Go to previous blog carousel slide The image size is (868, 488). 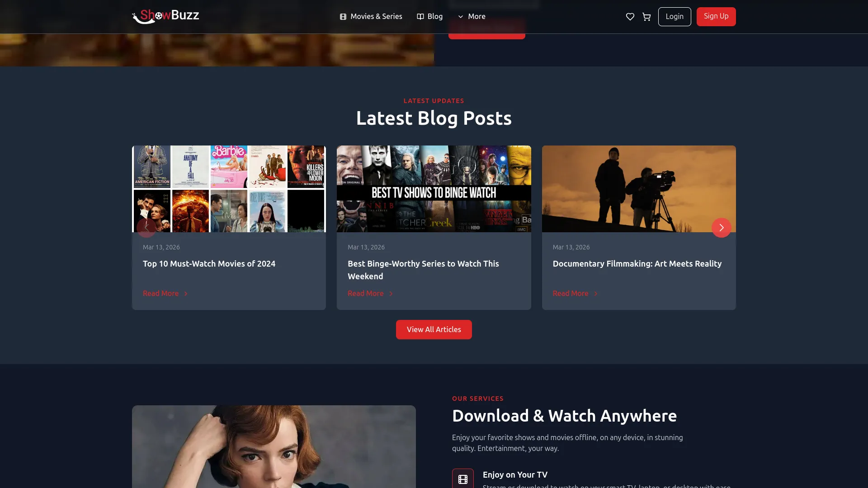146,228
